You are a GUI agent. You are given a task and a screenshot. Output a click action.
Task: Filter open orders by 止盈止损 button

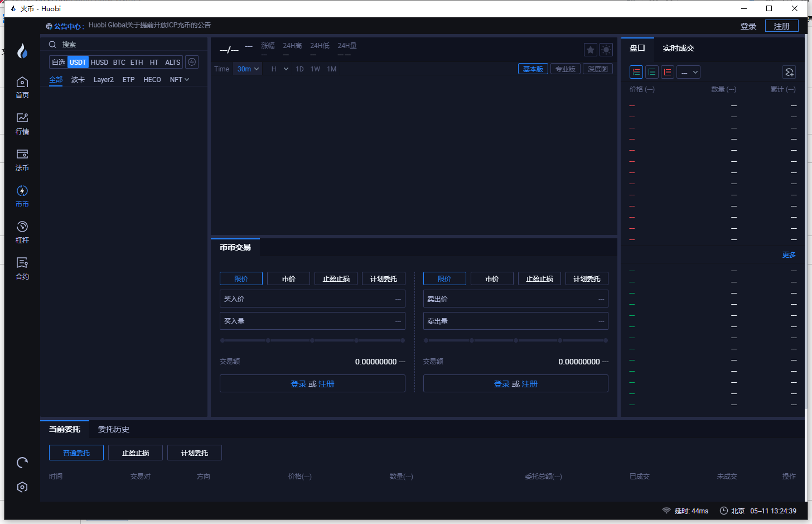point(136,453)
